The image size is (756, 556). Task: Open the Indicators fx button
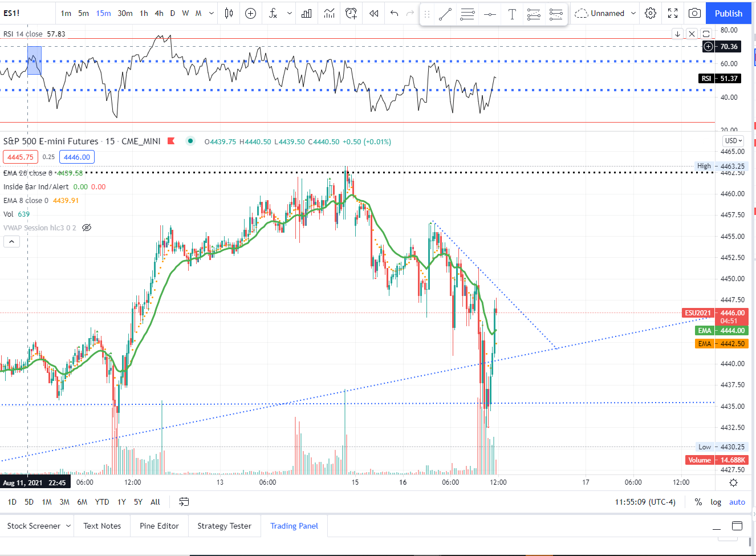pyautogui.click(x=273, y=13)
